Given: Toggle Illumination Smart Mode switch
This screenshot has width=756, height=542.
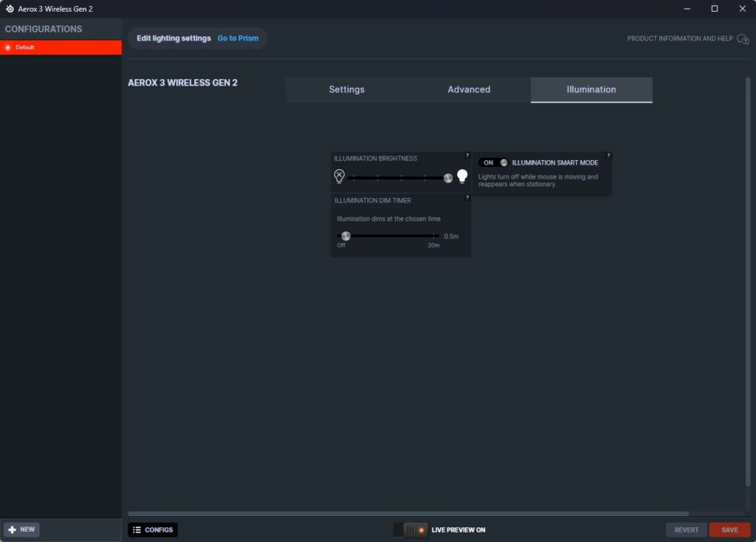Looking at the screenshot, I should 493,162.
